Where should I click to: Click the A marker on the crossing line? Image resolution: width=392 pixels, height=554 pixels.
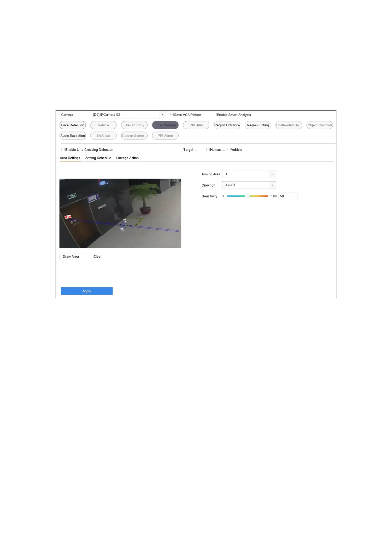click(125, 221)
